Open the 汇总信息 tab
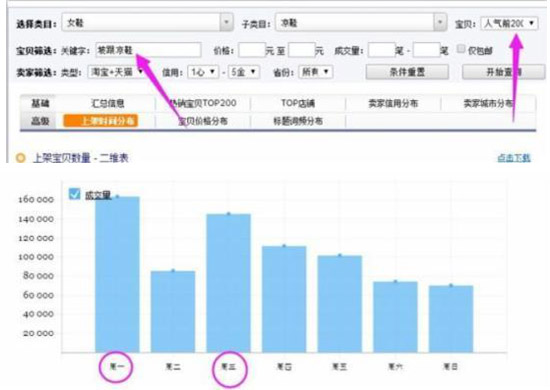The height and width of the screenshot is (390, 550). [108, 103]
